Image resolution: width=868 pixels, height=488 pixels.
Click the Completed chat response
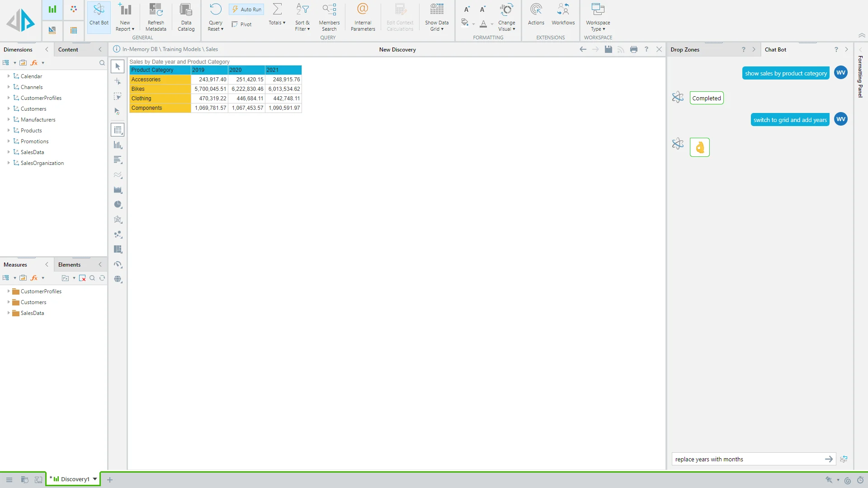click(x=706, y=98)
